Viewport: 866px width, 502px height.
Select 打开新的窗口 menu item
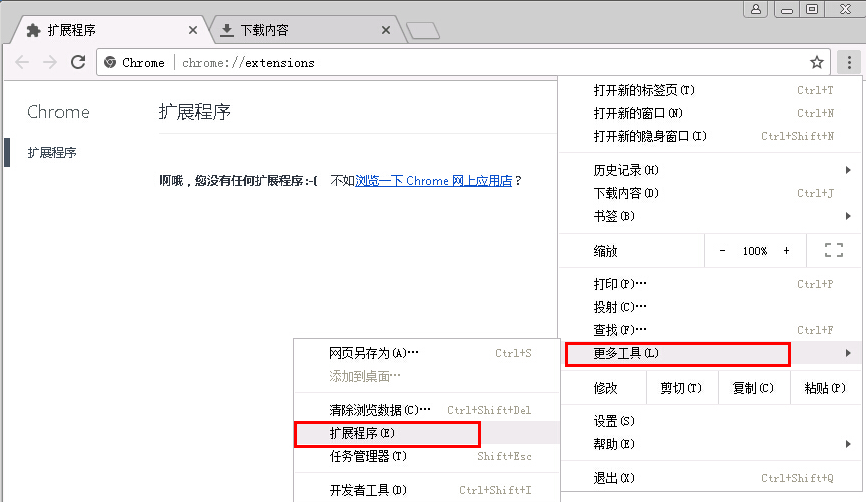[x=710, y=113]
